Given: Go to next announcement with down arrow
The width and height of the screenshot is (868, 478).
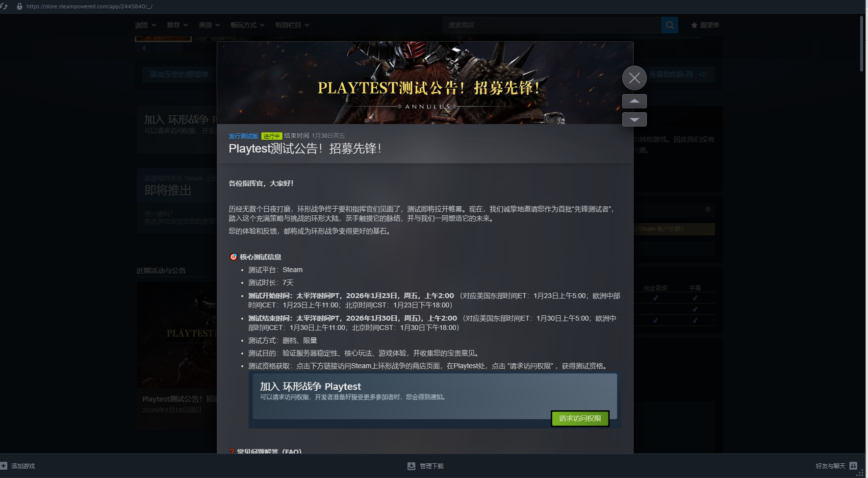Looking at the screenshot, I should (x=634, y=119).
